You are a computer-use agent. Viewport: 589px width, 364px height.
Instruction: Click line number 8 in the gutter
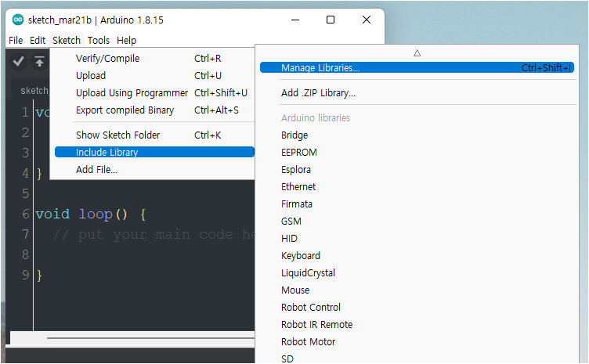[25, 255]
